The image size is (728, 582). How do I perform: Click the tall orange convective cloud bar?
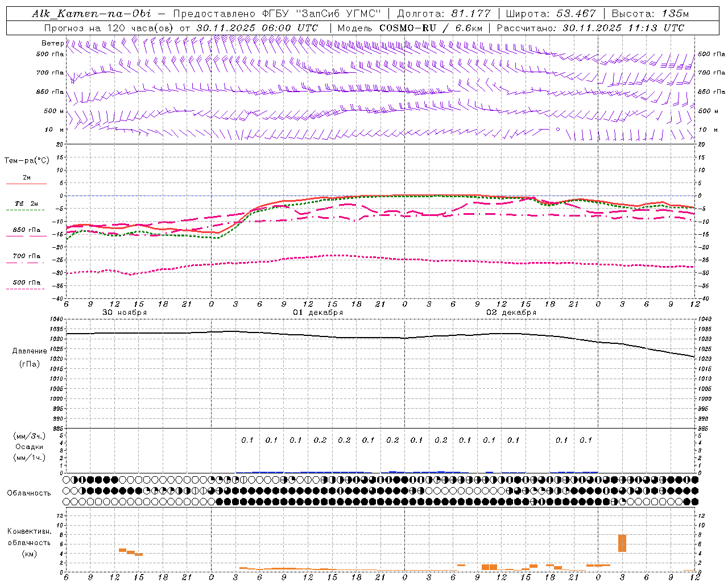click(622, 543)
